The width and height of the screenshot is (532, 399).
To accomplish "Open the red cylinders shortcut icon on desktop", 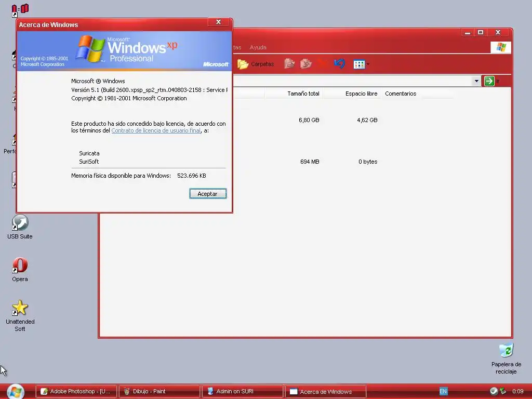I will click(x=20, y=9).
